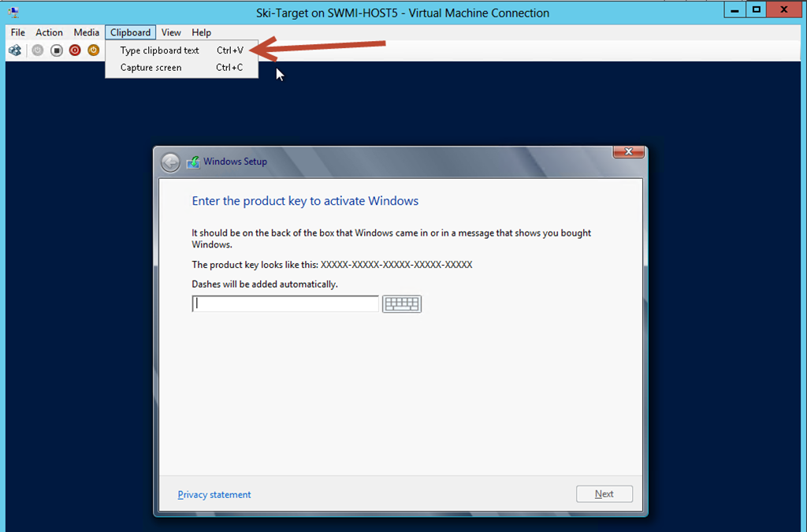
Task: Open the on-screen keyboard icon
Action: 402,304
